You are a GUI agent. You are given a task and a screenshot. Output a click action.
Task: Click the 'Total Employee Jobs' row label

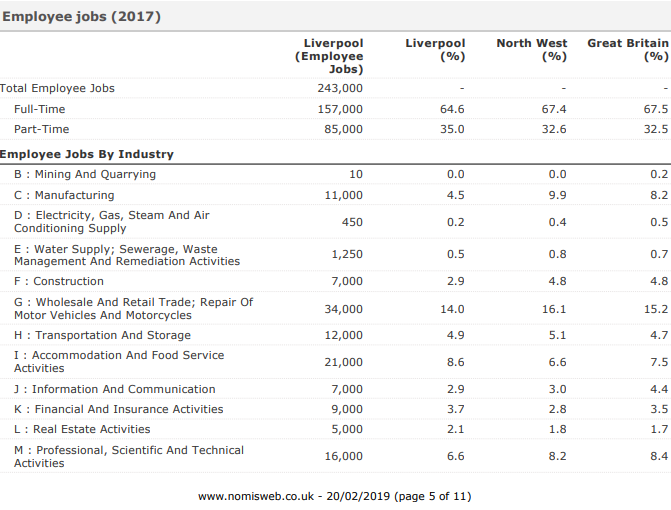point(57,88)
